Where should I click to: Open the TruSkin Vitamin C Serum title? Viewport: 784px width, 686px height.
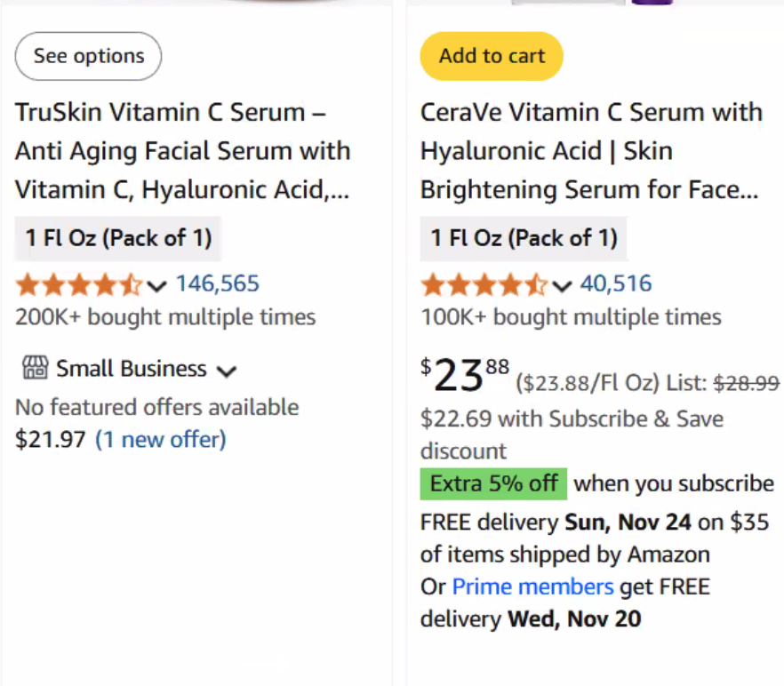[182, 151]
